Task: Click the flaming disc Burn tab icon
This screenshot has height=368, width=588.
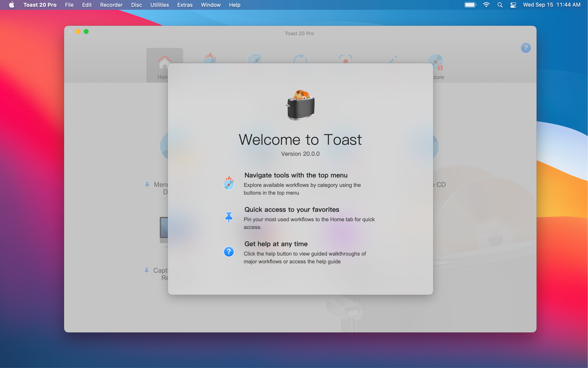Action: coord(210,58)
